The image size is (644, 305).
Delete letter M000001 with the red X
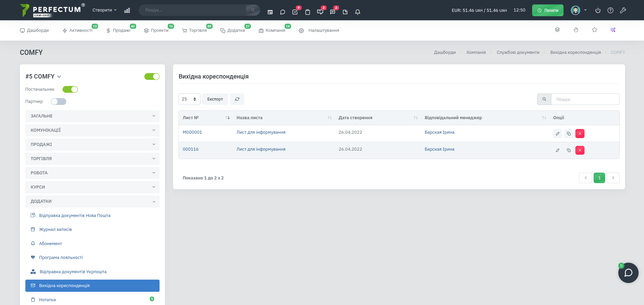point(580,134)
